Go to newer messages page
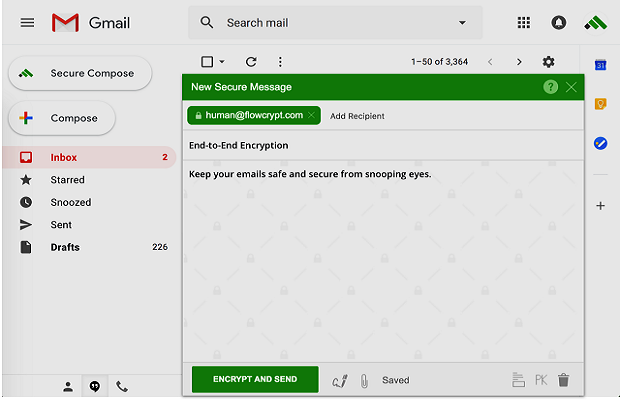The image size is (620, 400). click(x=490, y=62)
